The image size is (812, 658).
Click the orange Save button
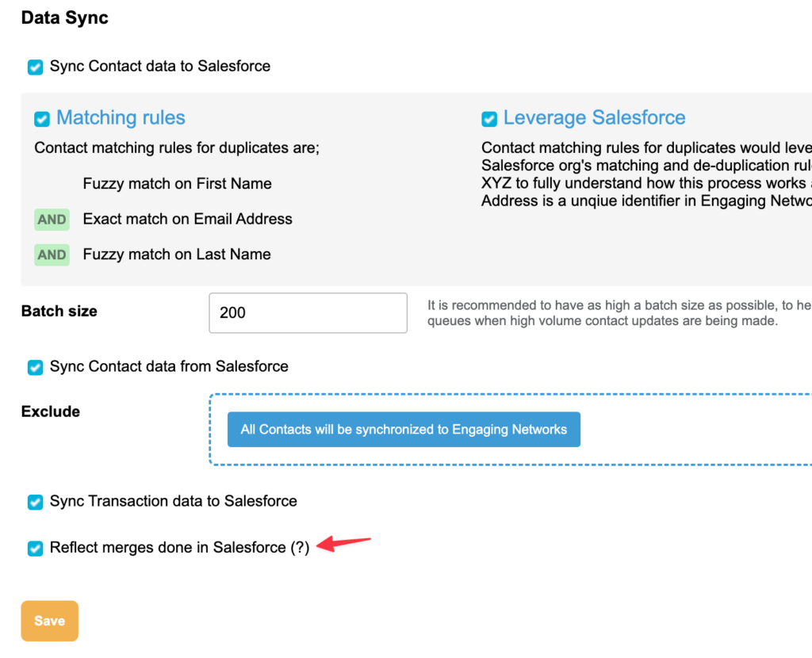click(49, 621)
